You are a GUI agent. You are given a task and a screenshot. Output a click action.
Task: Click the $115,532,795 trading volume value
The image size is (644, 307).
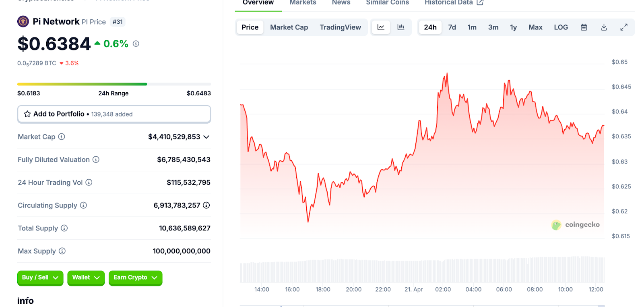pyautogui.click(x=188, y=183)
